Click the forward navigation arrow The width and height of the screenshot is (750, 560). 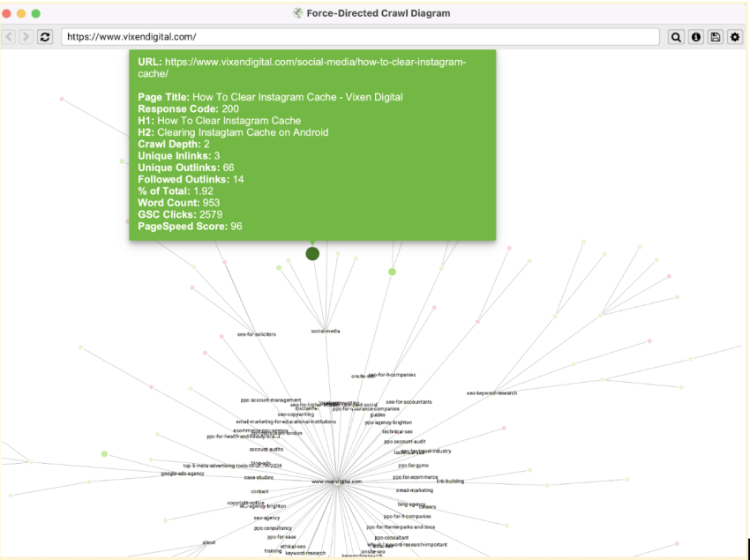pyautogui.click(x=26, y=37)
